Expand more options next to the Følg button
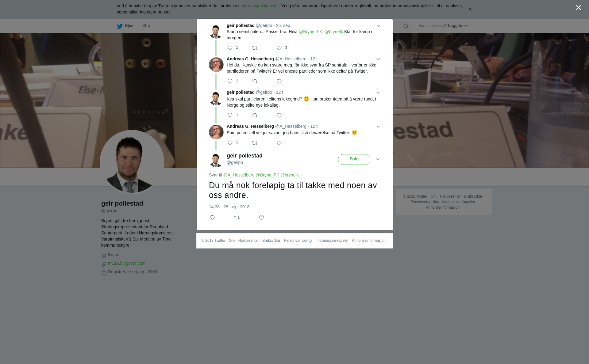Screen dimensions: 589x364 click(378, 159)
